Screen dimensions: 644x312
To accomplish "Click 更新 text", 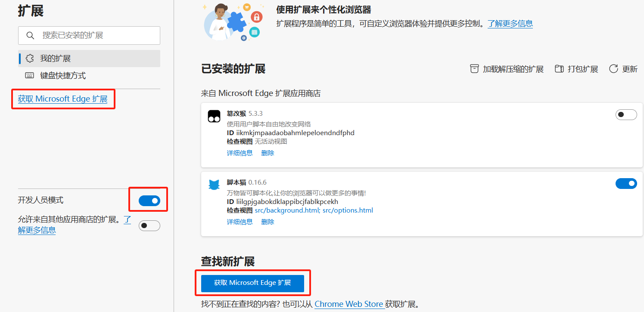I will tap(630, 69).
